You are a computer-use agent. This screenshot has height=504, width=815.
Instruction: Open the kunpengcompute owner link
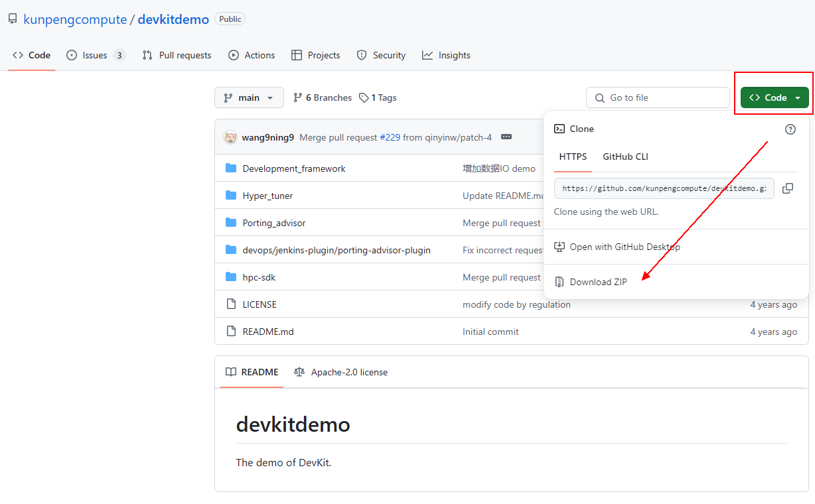(75, 19)
